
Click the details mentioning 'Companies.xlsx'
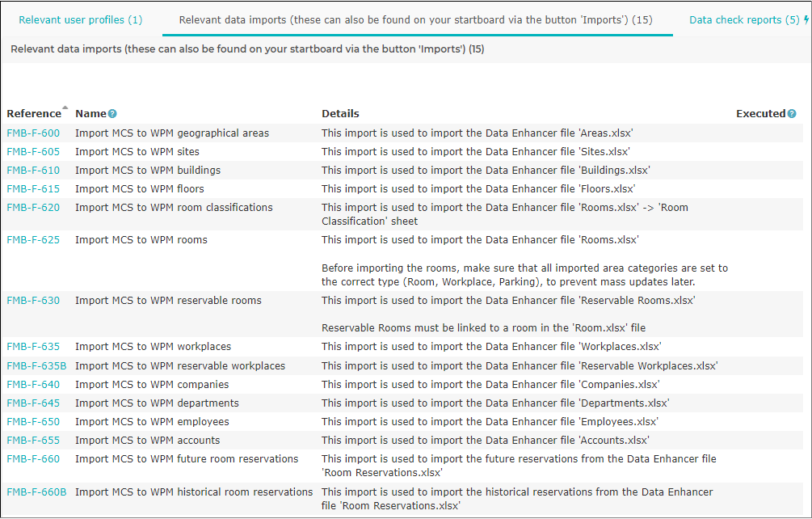(x=490, y=385)
